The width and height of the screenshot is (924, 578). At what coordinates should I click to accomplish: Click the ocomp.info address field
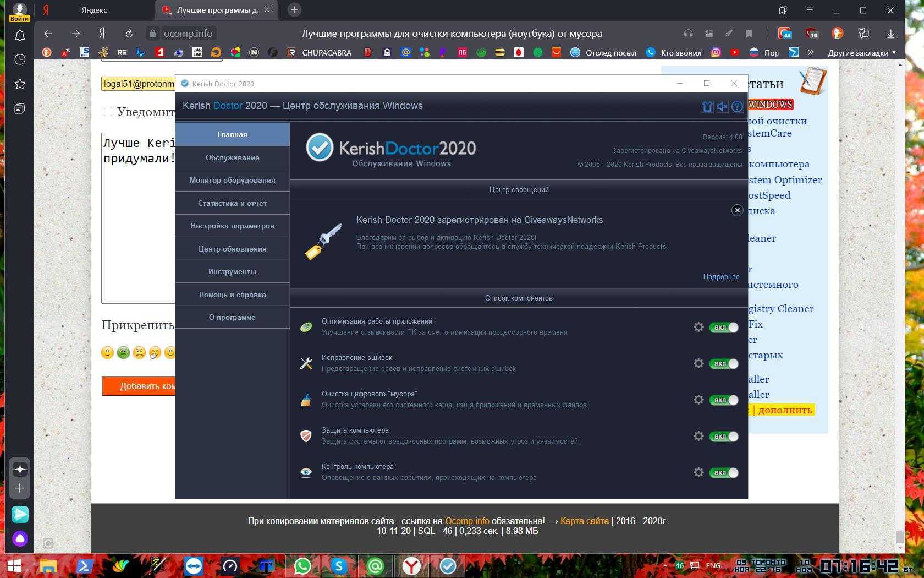pyautogui.click(x=188, y=34)
